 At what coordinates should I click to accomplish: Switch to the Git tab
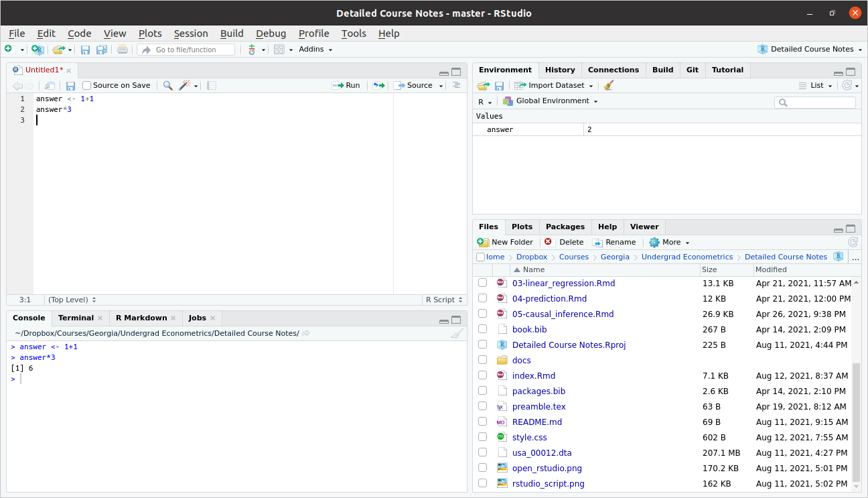tap(693, 70)
